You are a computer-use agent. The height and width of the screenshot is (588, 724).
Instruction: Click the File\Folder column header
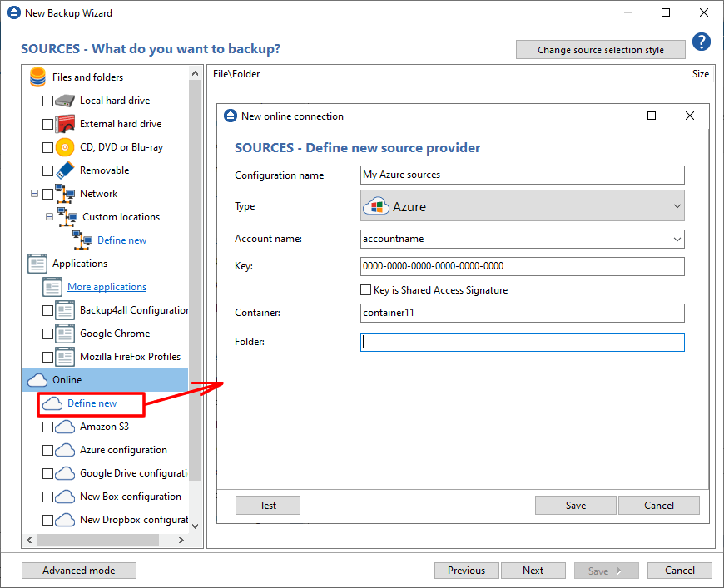pyautogui.click(x=236, y=74)
